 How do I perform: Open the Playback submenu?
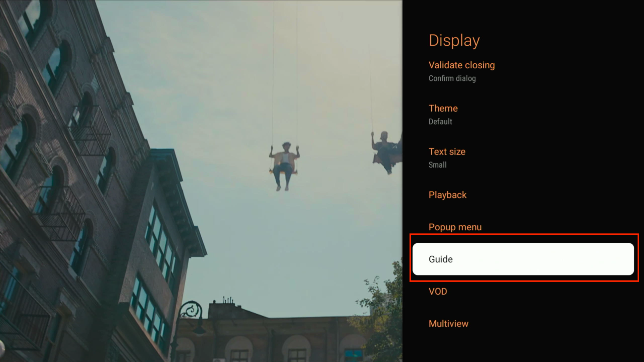447,195
